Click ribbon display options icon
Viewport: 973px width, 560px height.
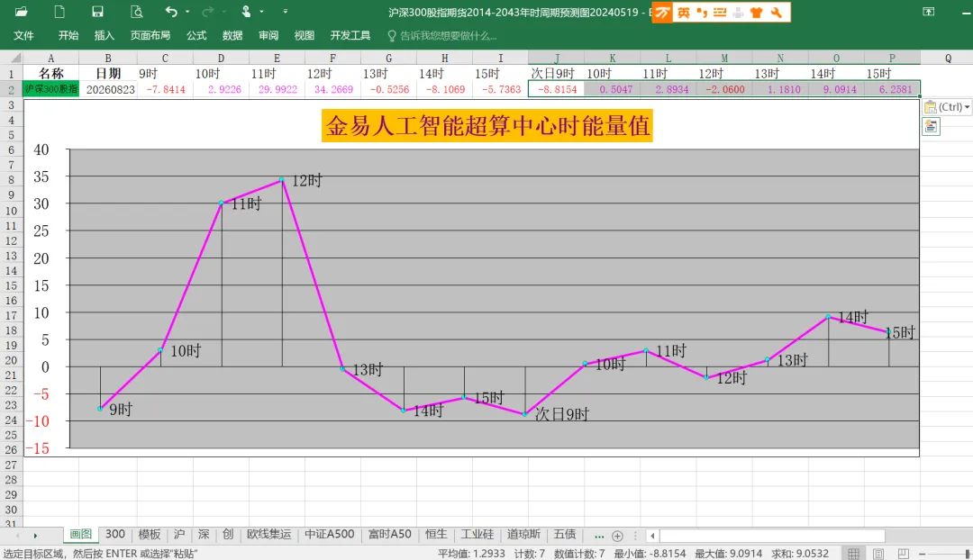pyautogui.click(x=928, y=12)
